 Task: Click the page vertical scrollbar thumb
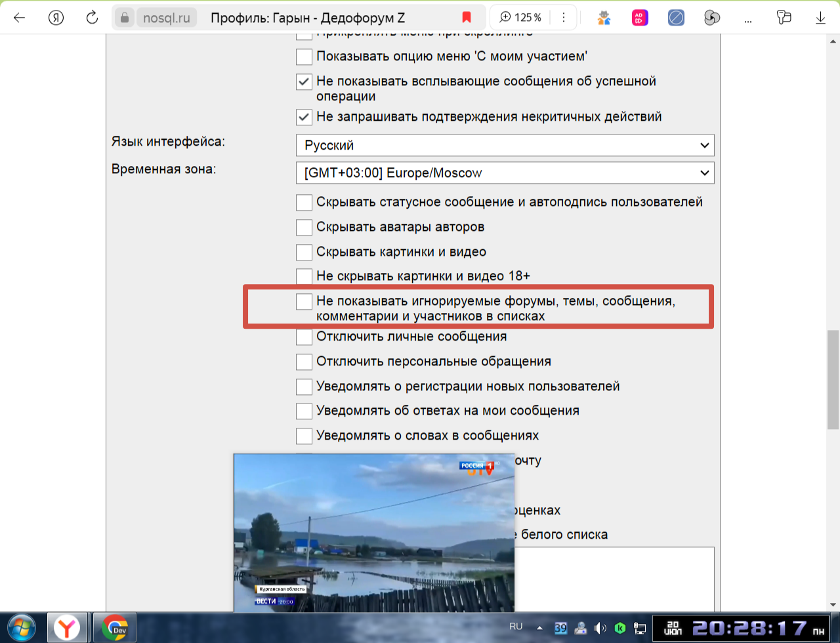[x=833, y=379]
